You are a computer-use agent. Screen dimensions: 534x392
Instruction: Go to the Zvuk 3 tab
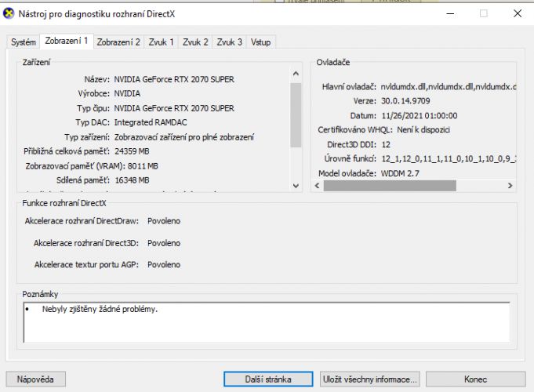229,42
